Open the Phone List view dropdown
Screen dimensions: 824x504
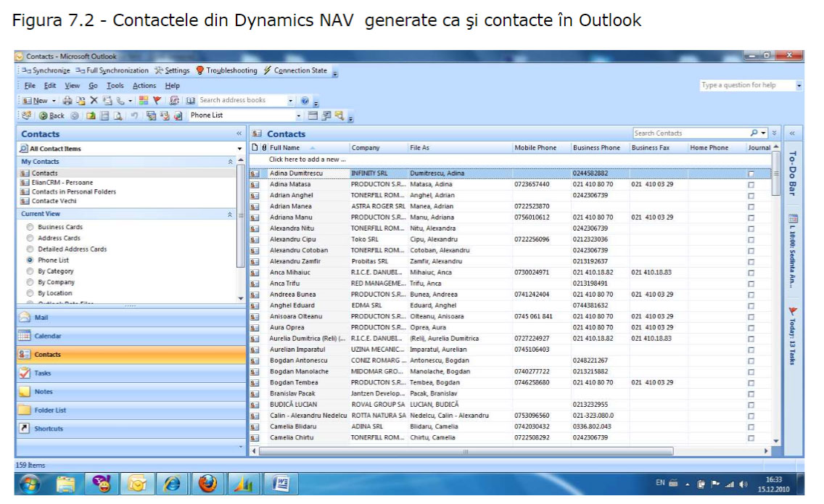tap(297, 115)
